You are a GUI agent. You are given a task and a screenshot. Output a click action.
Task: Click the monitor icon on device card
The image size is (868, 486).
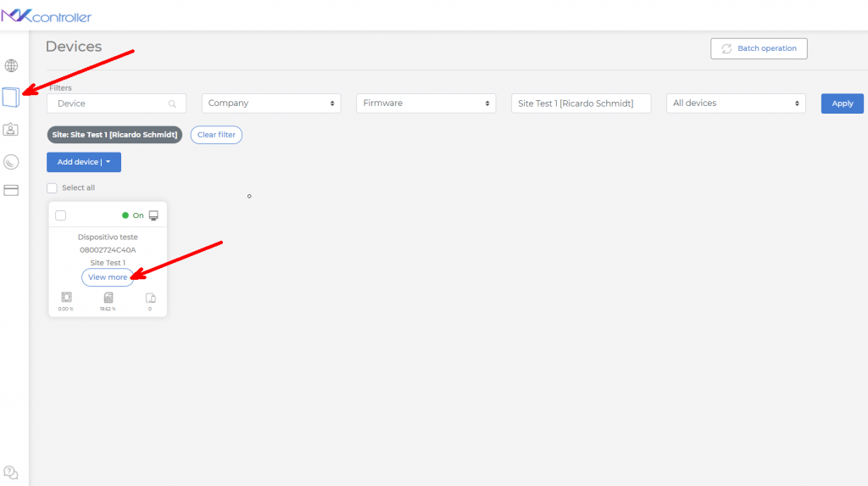pos(153,215)
